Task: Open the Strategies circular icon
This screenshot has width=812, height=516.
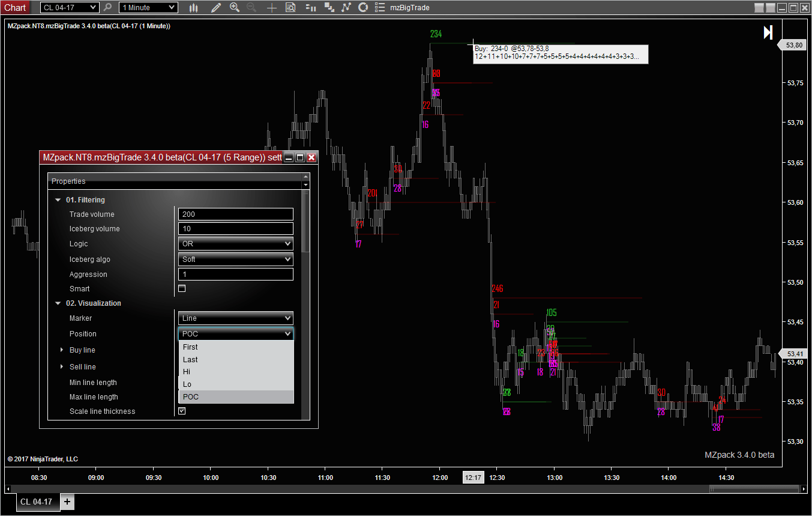Action: click(362, 7)
